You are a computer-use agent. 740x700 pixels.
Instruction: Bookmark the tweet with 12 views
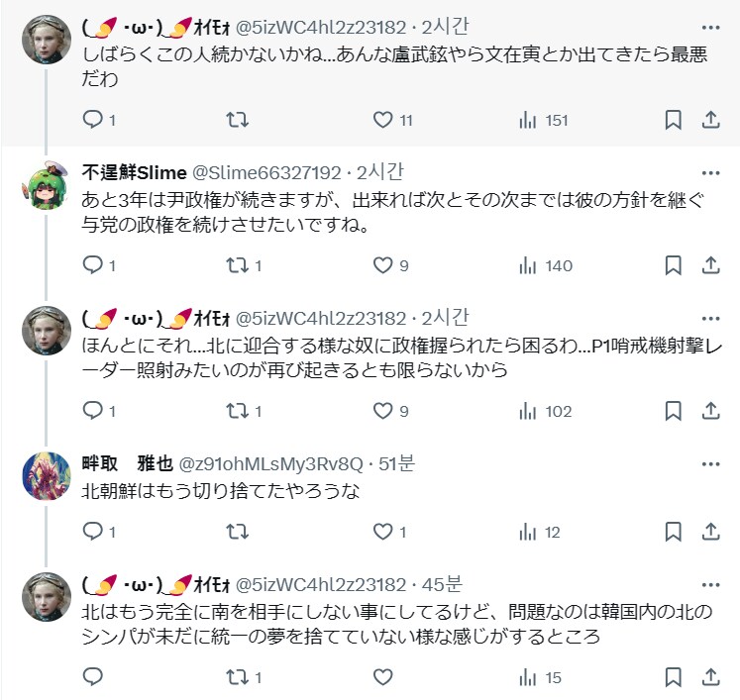(x=673, y=532)
